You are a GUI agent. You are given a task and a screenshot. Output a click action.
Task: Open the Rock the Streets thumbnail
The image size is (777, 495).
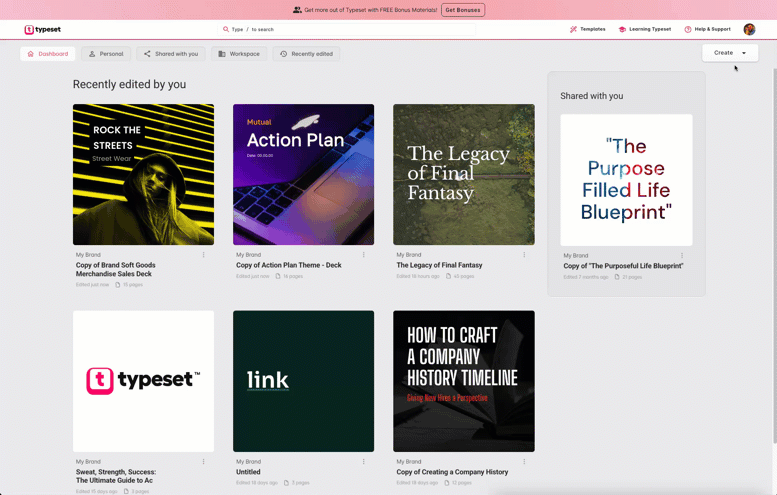coord(144,174)
